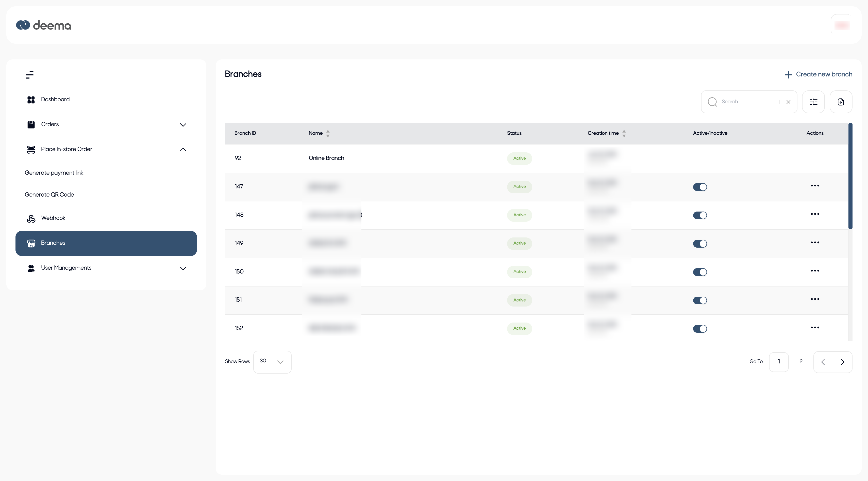This screenshot has width=868, height=481.
Task: Open Dashboard from sidebar
Action: (x=55, y=100)
